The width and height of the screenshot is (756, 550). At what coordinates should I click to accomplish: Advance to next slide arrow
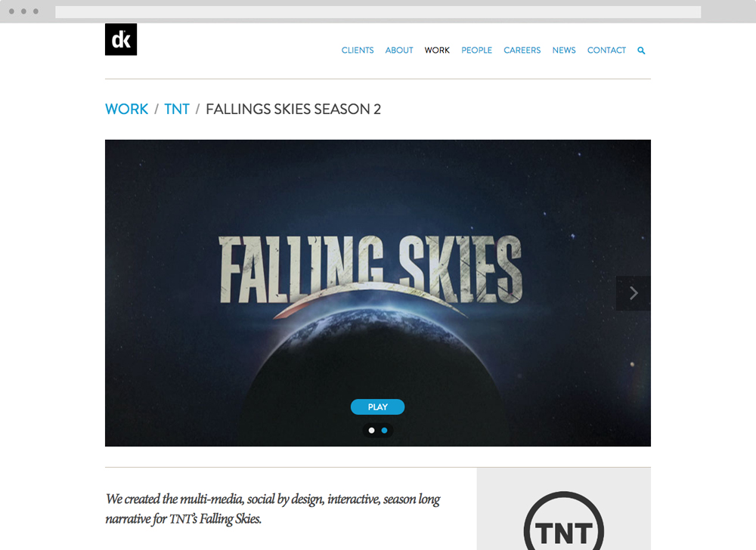[x=634, y=293]
